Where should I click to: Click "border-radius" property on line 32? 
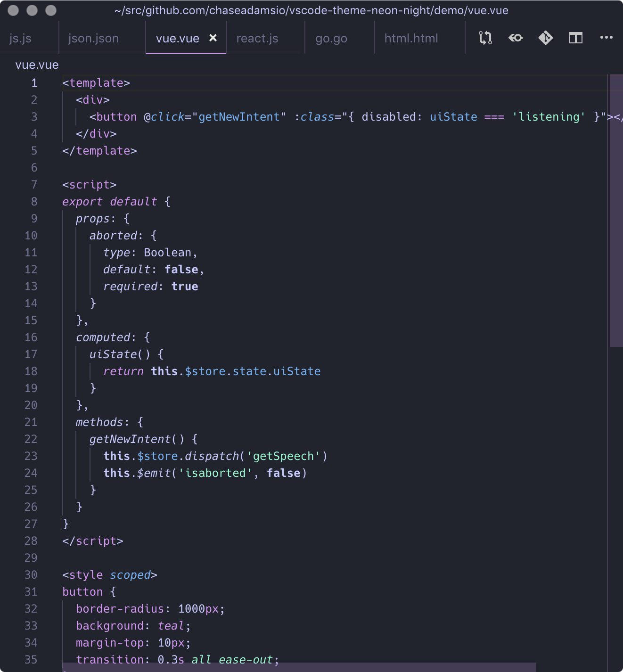click(120, 609)
